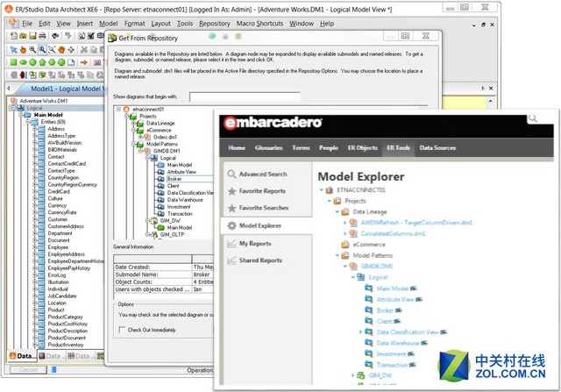Click the orange arrow line tool

pyautogui.click(x=84, y=62)
